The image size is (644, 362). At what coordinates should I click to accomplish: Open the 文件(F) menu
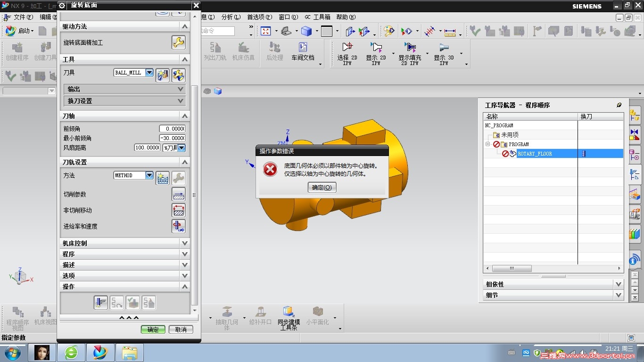[x=23, y=17]
